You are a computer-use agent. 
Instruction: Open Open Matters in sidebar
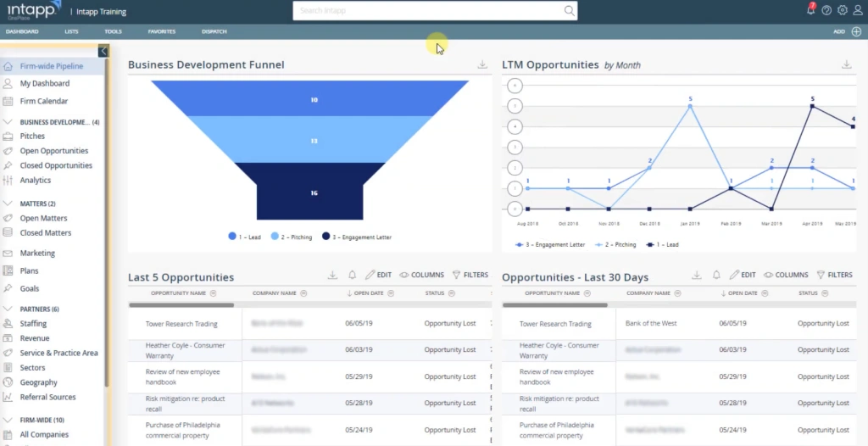[44, 218]
